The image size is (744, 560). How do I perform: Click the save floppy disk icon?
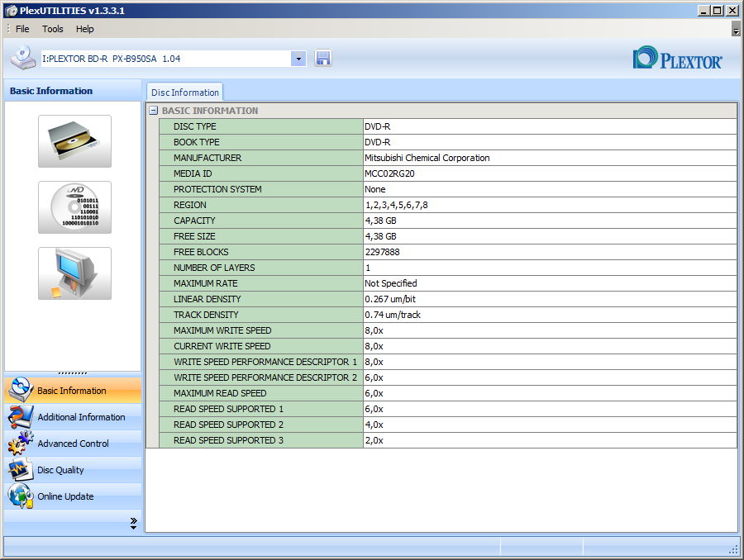pyautogui.click(x=322, y=59)
